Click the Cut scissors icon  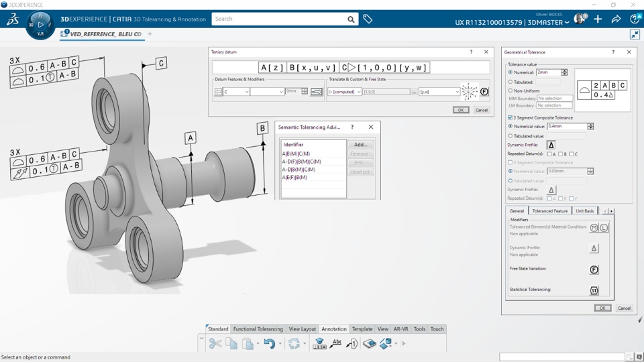click(x=215, y=343)
